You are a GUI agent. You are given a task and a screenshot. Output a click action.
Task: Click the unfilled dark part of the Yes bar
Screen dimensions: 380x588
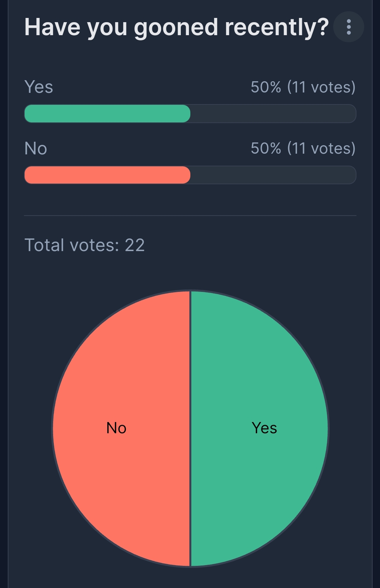273,114
